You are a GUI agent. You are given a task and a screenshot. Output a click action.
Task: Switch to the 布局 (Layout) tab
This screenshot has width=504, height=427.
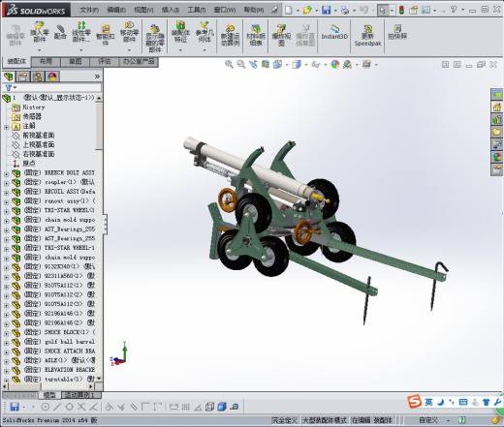(x=46, y=61)
